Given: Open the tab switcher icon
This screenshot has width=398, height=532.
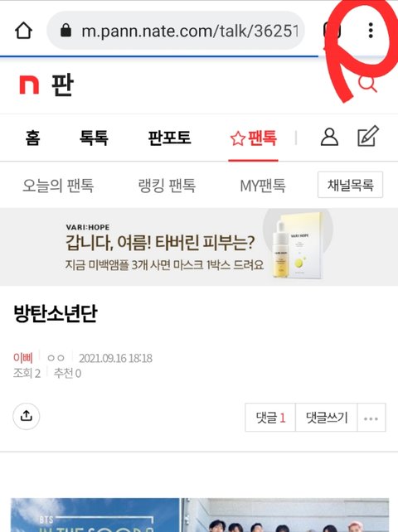Looking at the screenshot, I should coord(332,31).
